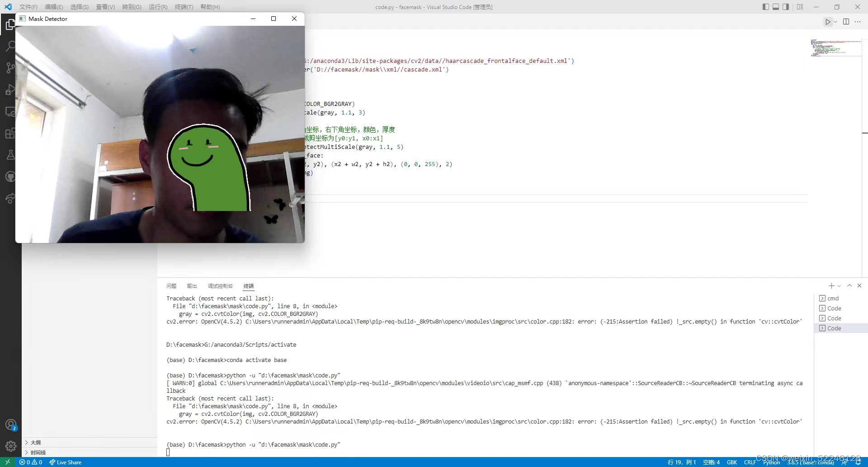
Task: Open the Source Control view
Action: click(x=10, y=68)
